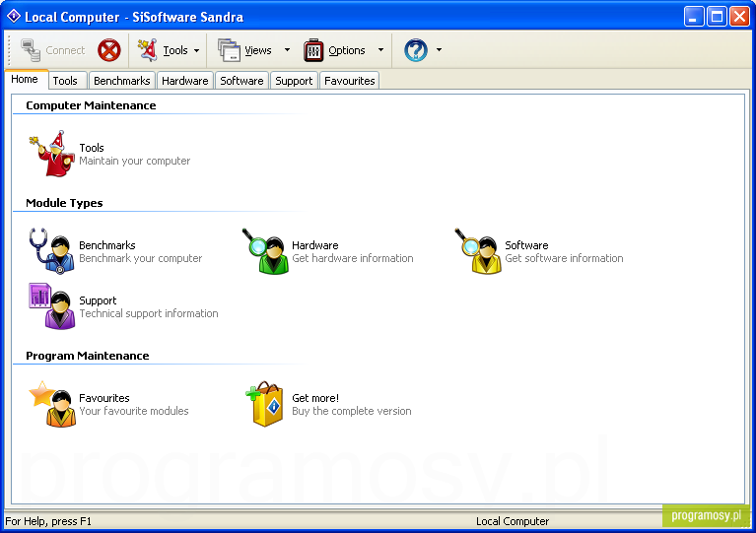The height and width of the screenshot is (533, 756).
Task: Expand the Views toolbar dropdown arrow
Action: click(x=288, y=49)
